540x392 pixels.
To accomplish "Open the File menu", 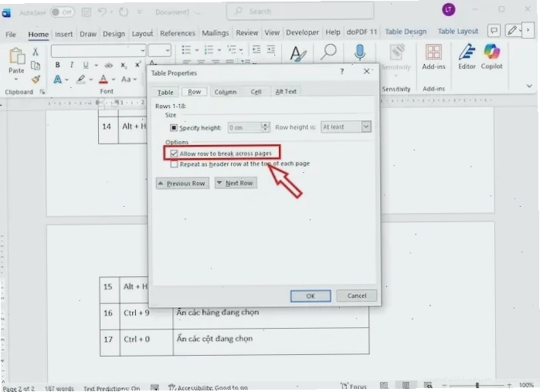I will 11,35.
